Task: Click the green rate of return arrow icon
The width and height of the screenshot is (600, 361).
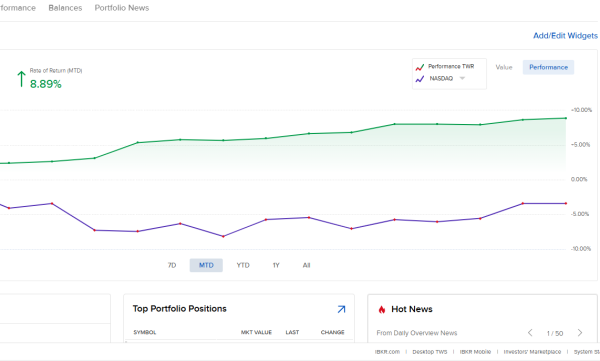Action: 21,78
